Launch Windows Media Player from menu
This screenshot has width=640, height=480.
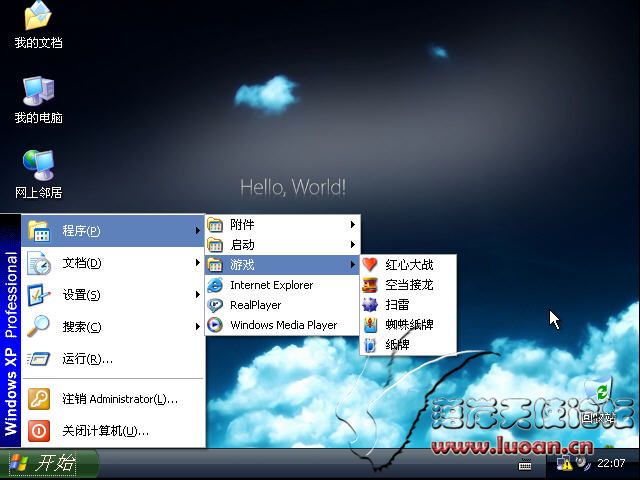pyautogui.click(x=282, y=325)
